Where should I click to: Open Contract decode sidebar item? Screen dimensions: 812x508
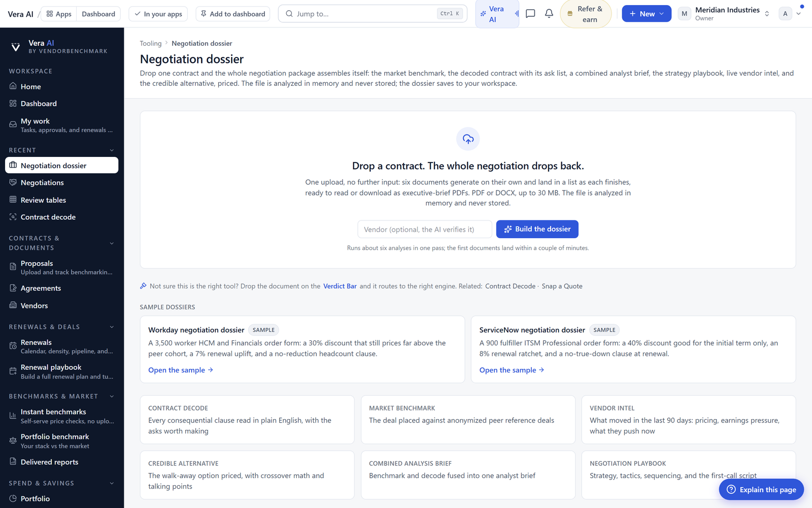[62, 217]
